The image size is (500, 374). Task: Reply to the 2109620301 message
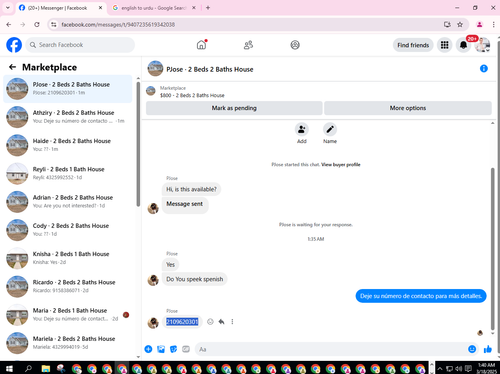click(x=221, y=322)
